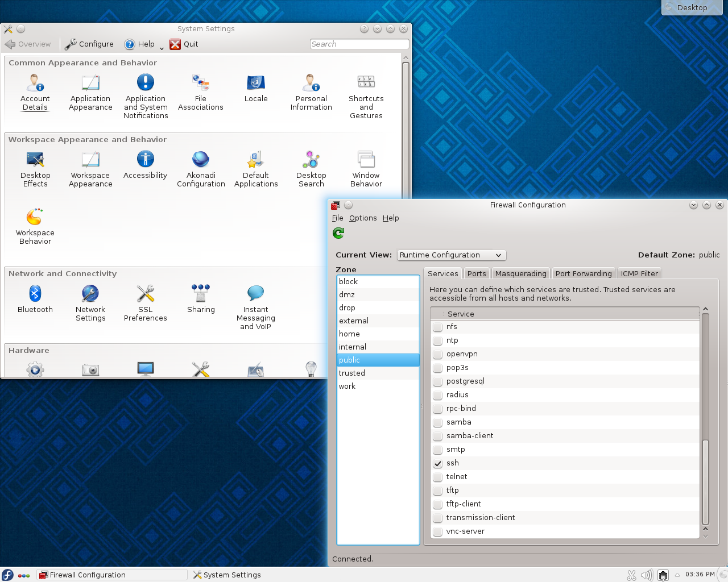728x582 pixels.
Task: Enable the nfs service checkbox
Action: pos(438,327)
